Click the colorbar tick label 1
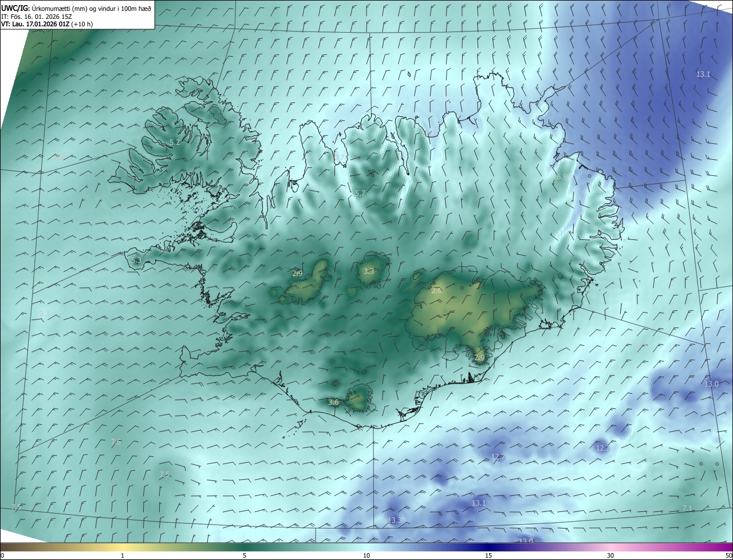The height and width of the screenshot is (560, 733). click(123, 555)
